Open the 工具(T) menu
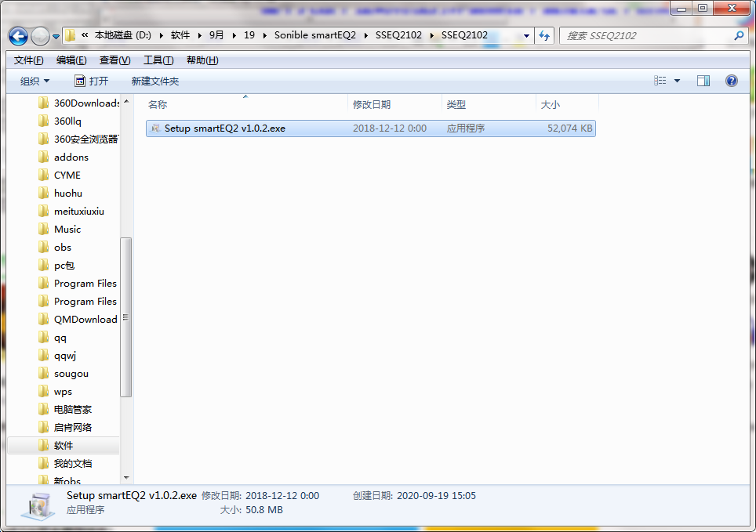 pyautogui.click(x=158, y=60)
